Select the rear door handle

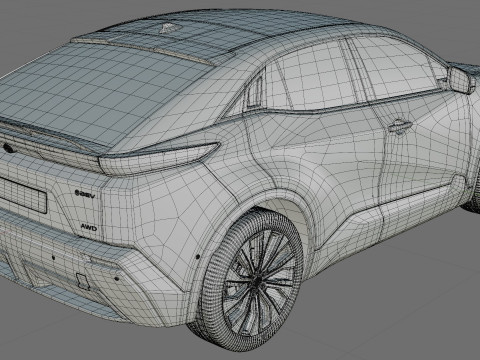[400, 125]
